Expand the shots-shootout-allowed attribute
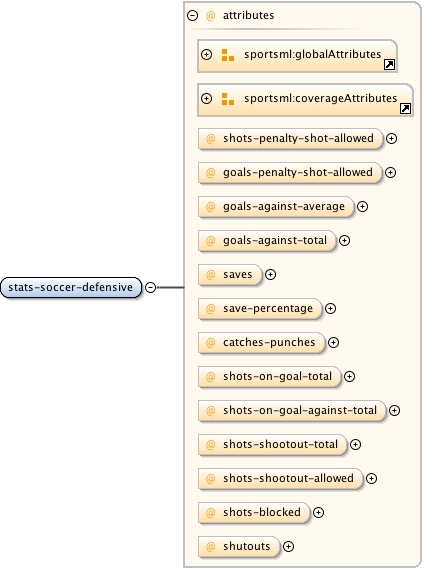 point(371,479)
